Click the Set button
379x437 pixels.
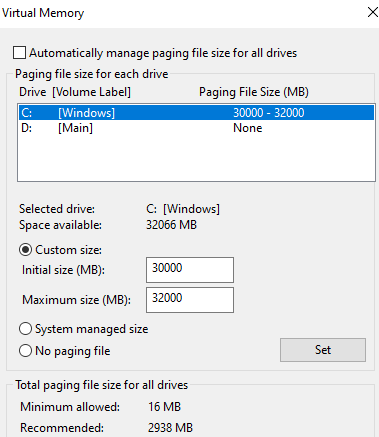coord(323,350)
